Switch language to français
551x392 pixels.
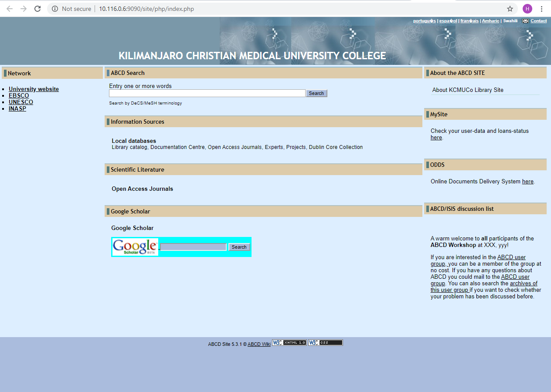tap(469, 21)
